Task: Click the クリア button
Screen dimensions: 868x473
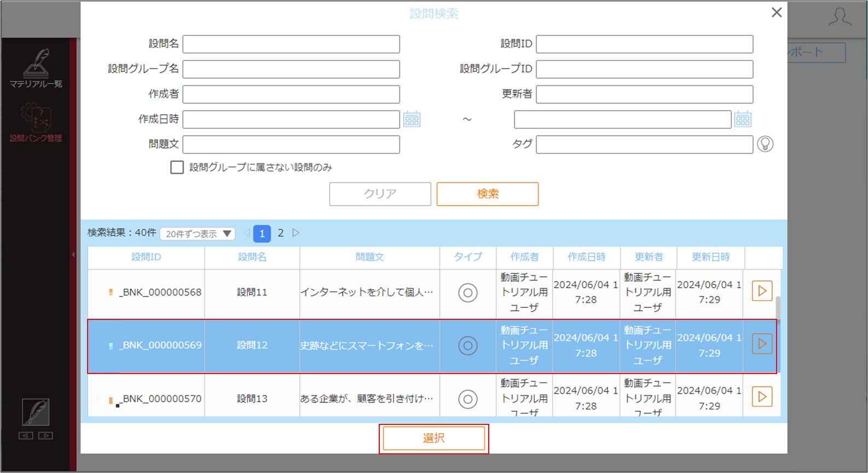Action: coord(380,194)
